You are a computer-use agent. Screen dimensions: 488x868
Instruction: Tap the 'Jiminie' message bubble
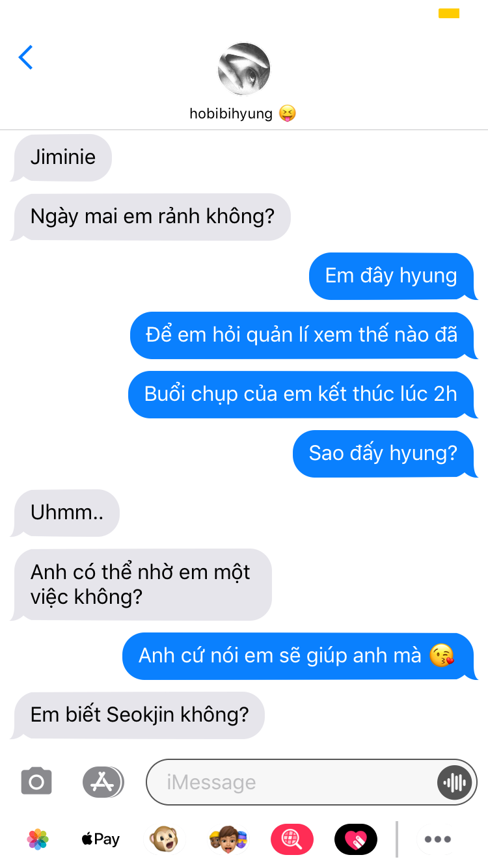(x=62, y=157)
